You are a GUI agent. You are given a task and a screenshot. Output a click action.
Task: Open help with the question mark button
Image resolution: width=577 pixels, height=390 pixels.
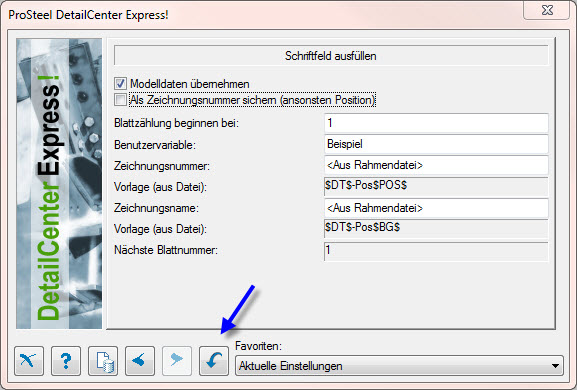pos(66,361)
